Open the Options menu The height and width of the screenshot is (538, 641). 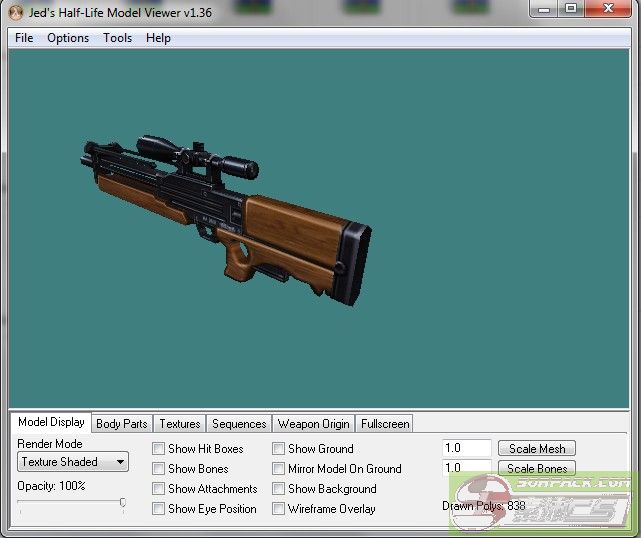(x=68, y=38)
